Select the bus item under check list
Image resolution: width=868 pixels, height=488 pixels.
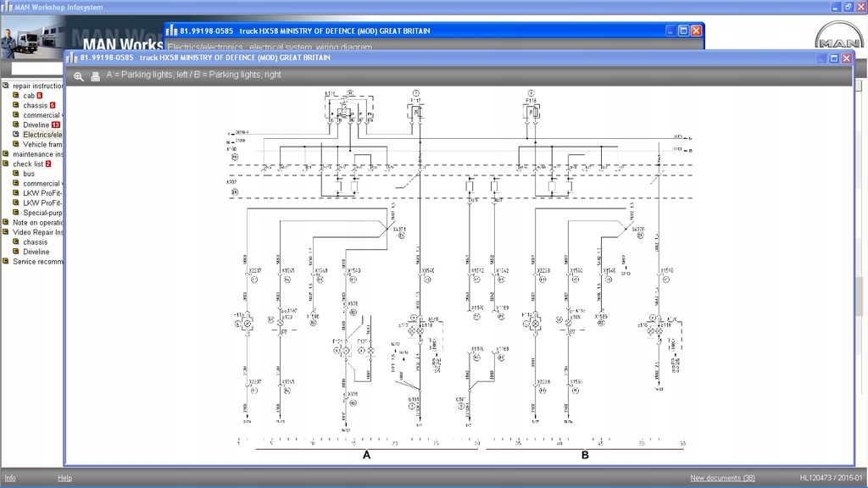pos(29,174)
